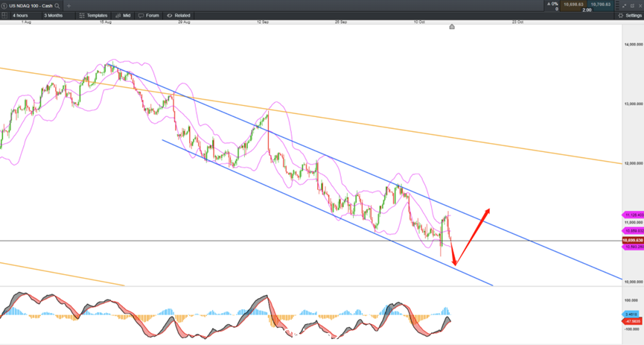
Task: Show Related instruments
Action: pyautogui.click(x=179, y=15)
